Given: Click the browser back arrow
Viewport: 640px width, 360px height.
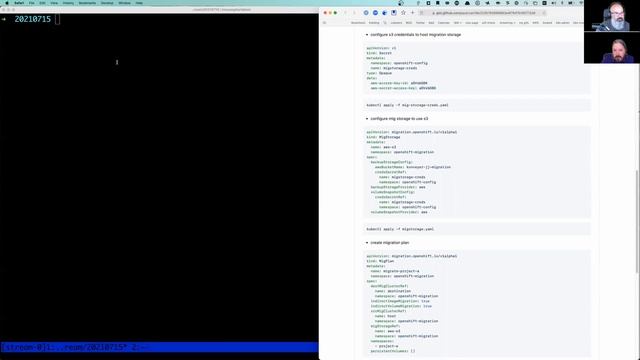Looking at the screenshot, I should coord(345,13).
